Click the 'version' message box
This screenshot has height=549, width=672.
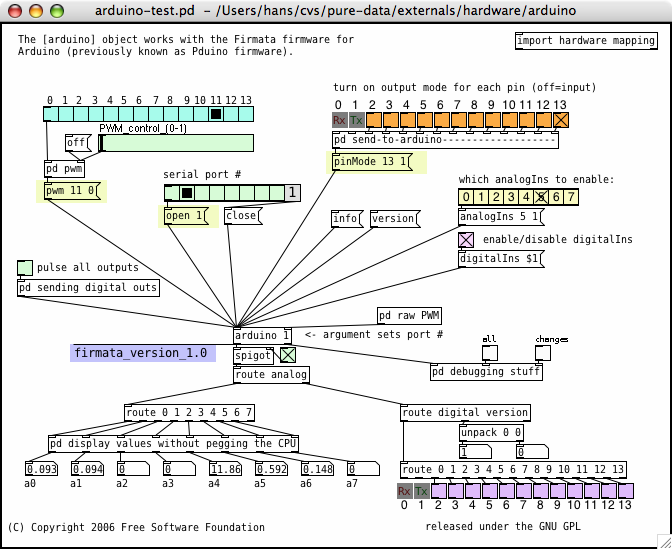392,218
